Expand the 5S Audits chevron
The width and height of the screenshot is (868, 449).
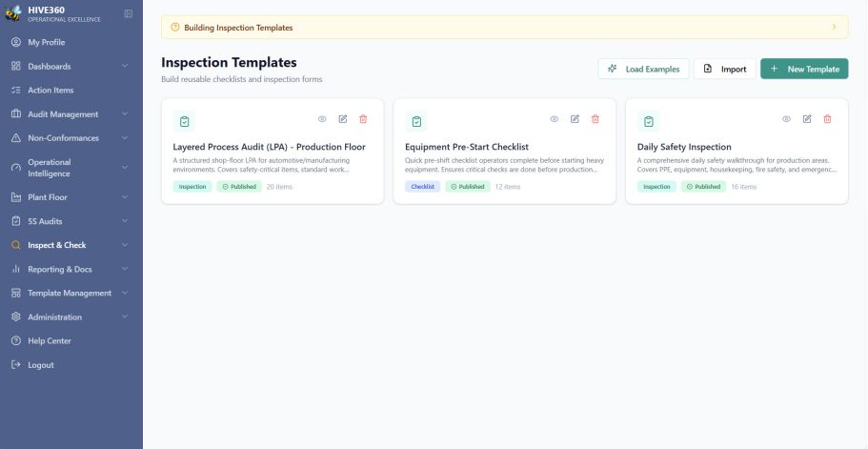(x=125, y=221)
